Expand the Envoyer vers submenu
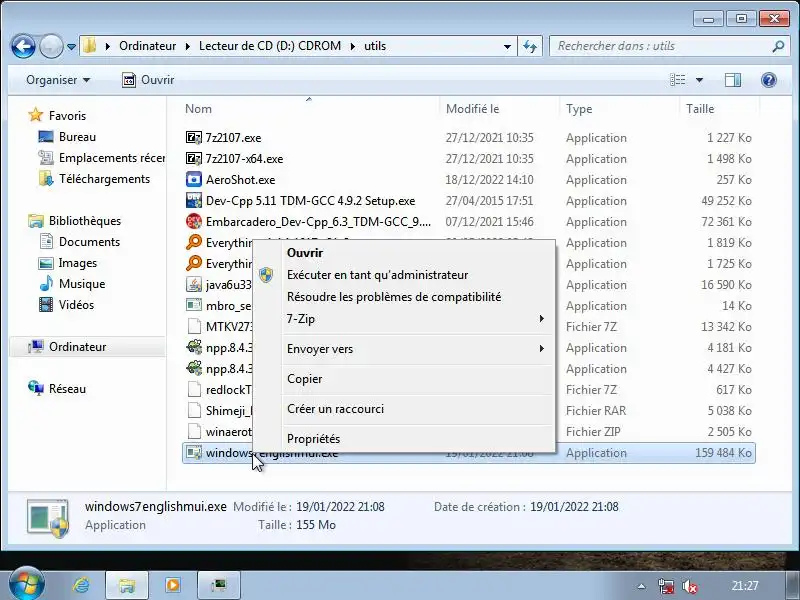Image resolution: width=800 pixels, height=600 pixels. point(542,349)
